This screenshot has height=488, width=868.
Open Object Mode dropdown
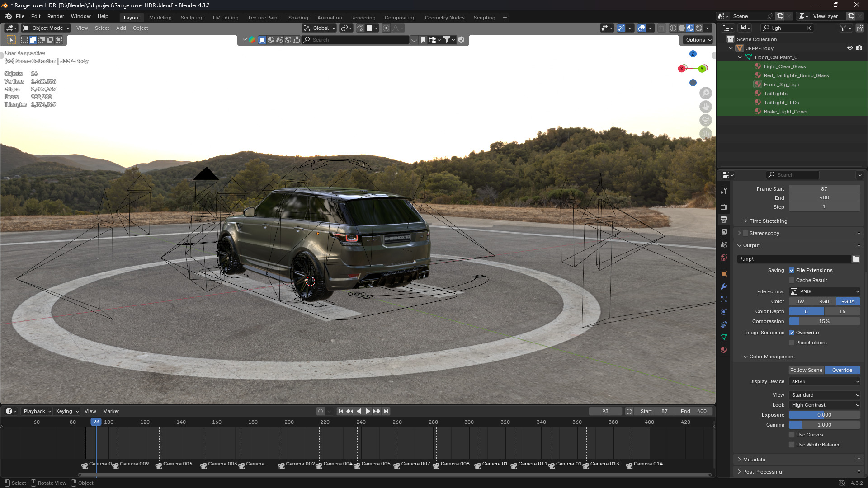click(x=47, y=28)
